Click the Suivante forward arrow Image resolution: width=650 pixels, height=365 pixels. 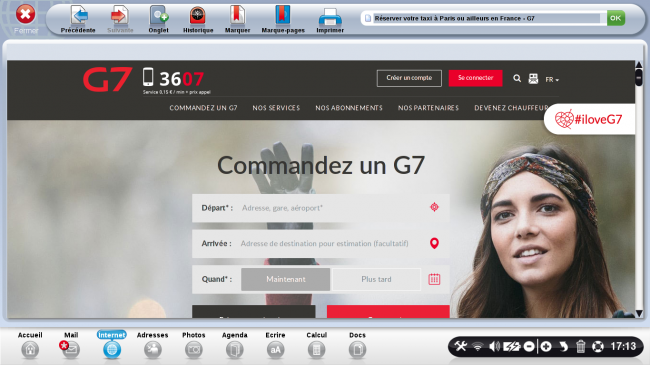(120, 19)
